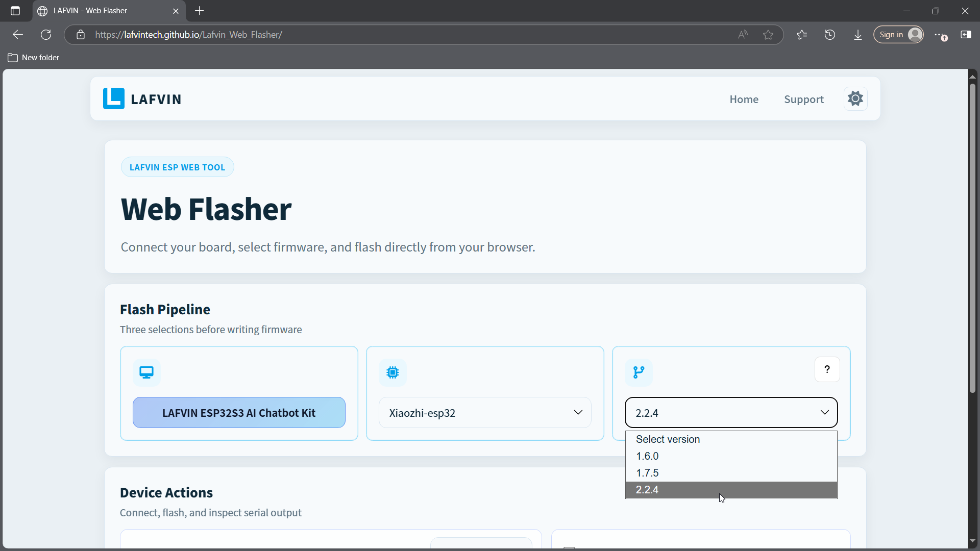Click the Device Actions heading
The width and height of the screenshot is (980, 551).
[x=166, y=493]
